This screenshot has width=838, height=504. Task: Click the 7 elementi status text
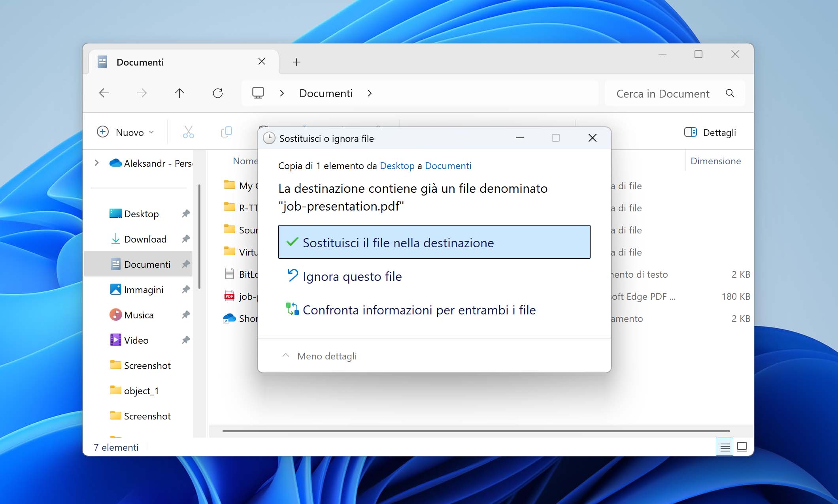point(116,447)
